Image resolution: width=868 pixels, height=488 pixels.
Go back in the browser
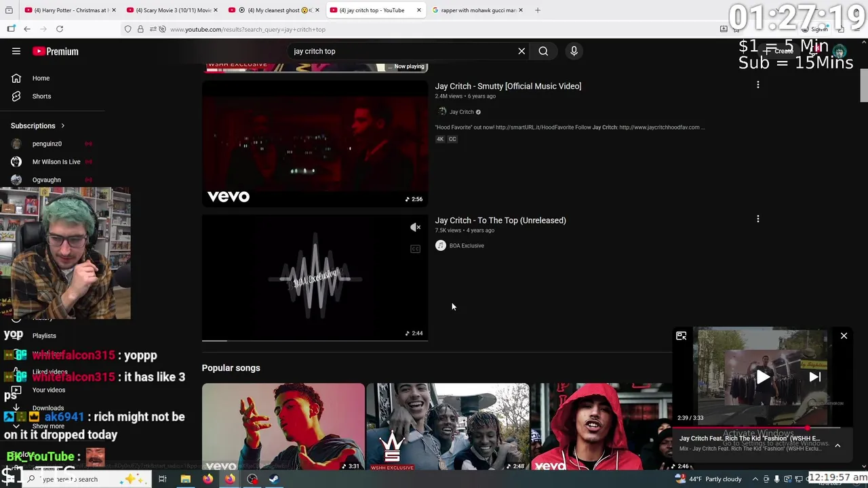tap(26, 29)
